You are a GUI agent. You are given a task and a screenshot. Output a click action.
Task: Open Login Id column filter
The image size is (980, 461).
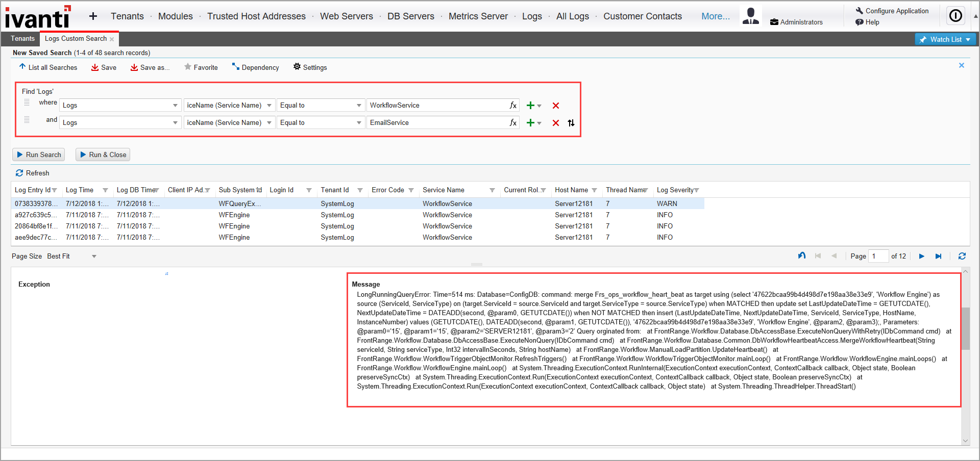pyautogui.click(x=309, y=190)
